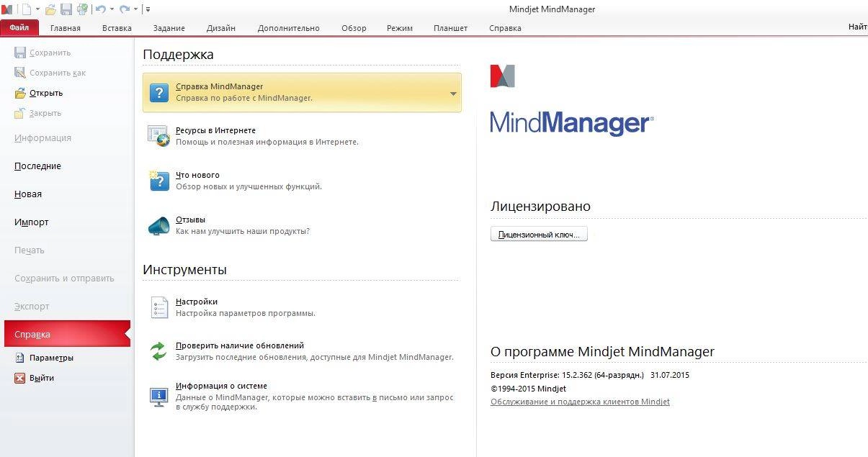
Task: Click the red Mindjet M logo
Action: [x=503, y=76]
